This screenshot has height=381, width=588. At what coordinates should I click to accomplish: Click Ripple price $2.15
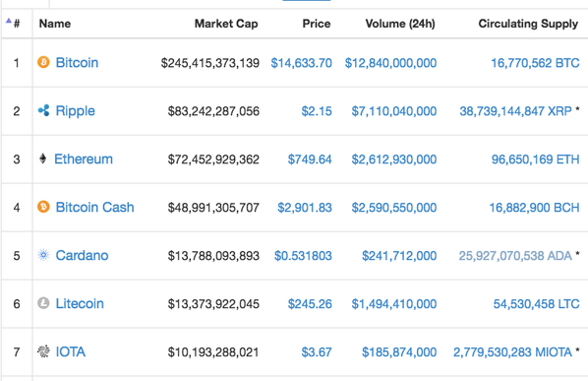tap(317, 111)
